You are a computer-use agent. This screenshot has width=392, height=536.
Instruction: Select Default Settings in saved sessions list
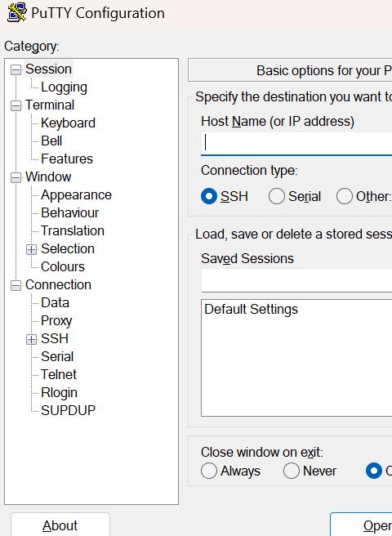tap(251, 310)
